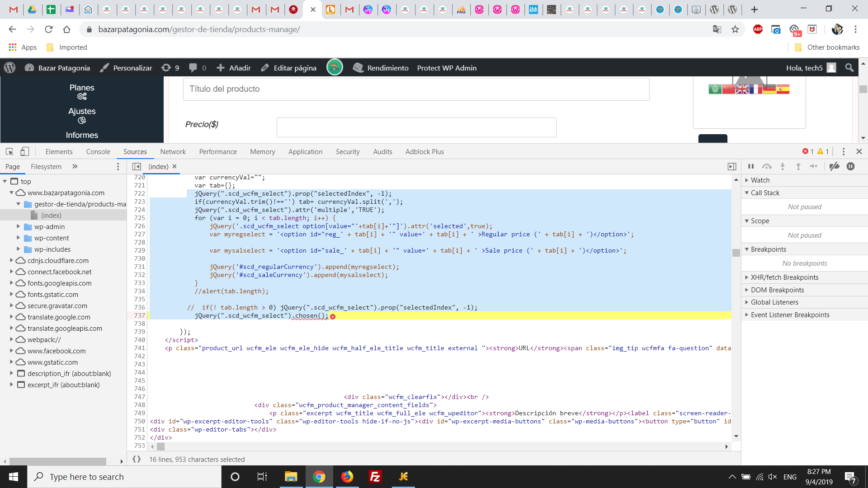Collapse www.bazarpatagonia.com tree node

point(12,192)
